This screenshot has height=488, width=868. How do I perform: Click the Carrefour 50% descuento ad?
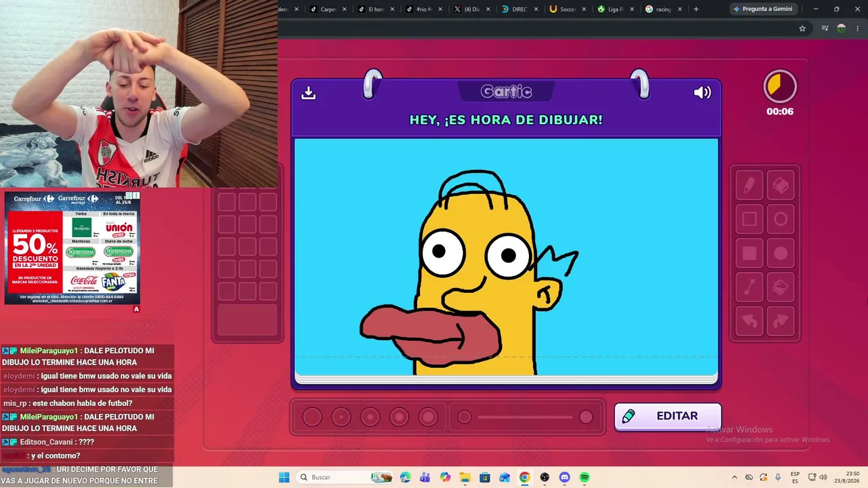[73, 247]
